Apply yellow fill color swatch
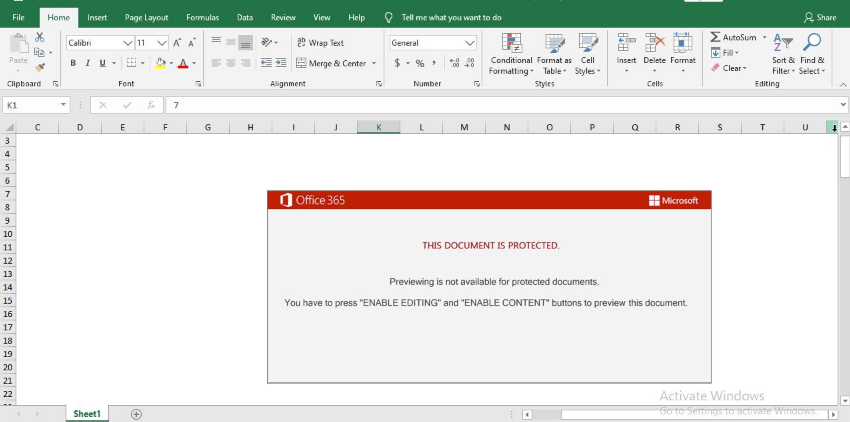 (160, 63)
